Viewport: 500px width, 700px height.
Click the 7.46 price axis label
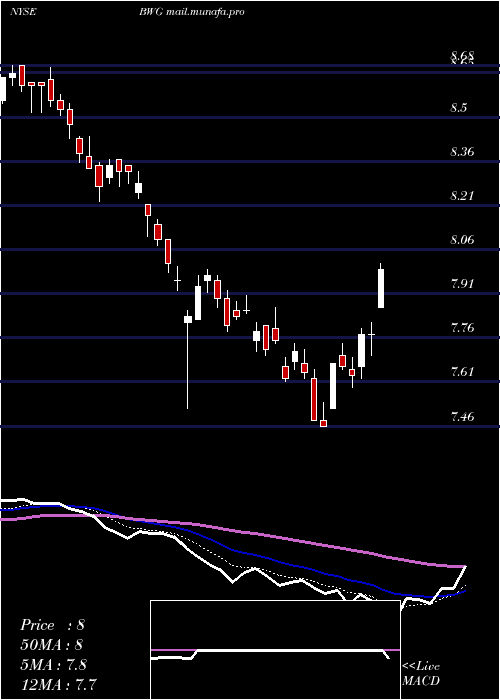pos(462,417)
